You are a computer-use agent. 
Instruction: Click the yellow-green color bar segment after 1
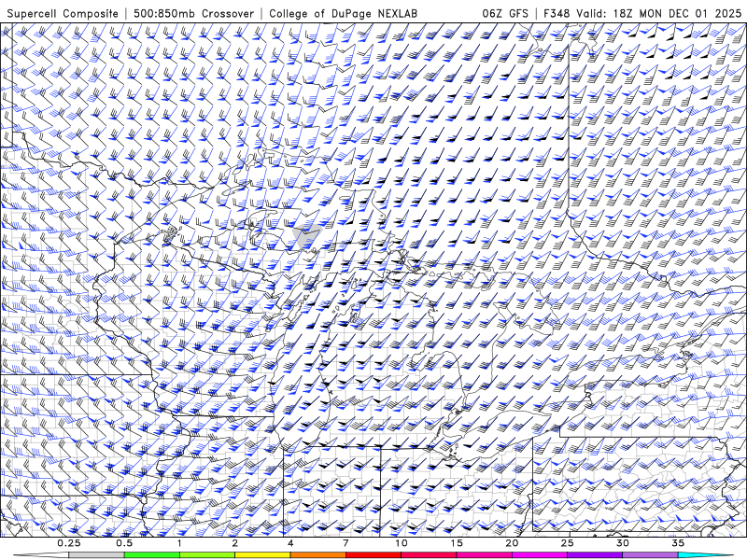(206, 555)
